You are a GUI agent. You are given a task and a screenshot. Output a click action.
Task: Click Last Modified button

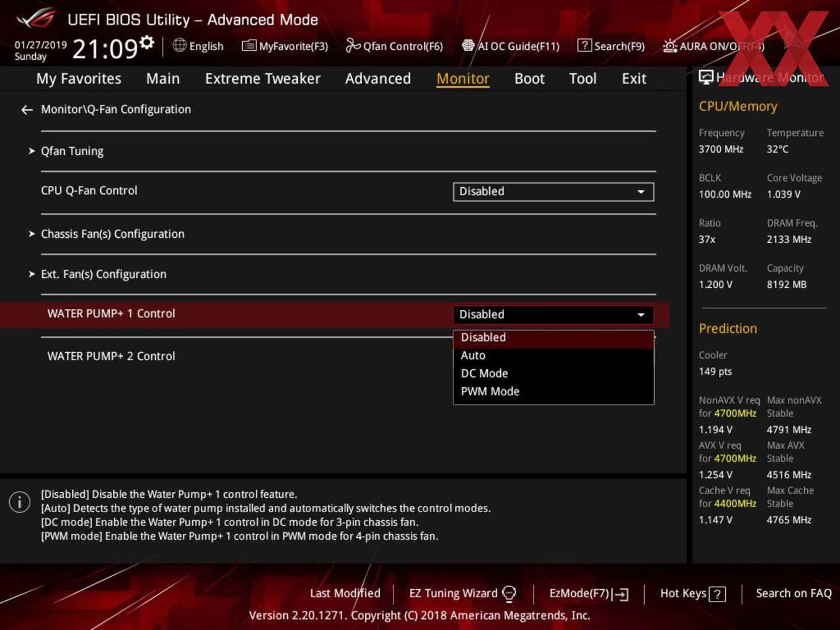point(345,594)
